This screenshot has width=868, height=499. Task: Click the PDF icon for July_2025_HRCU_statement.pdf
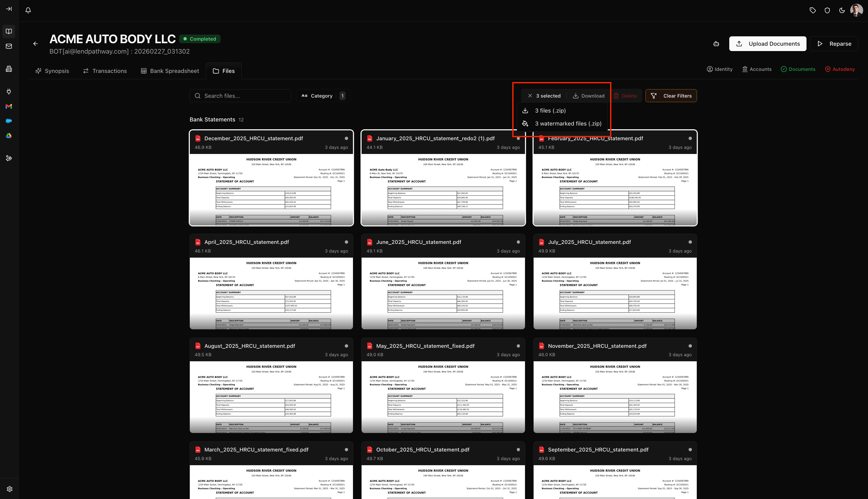[x=541, y=242]
